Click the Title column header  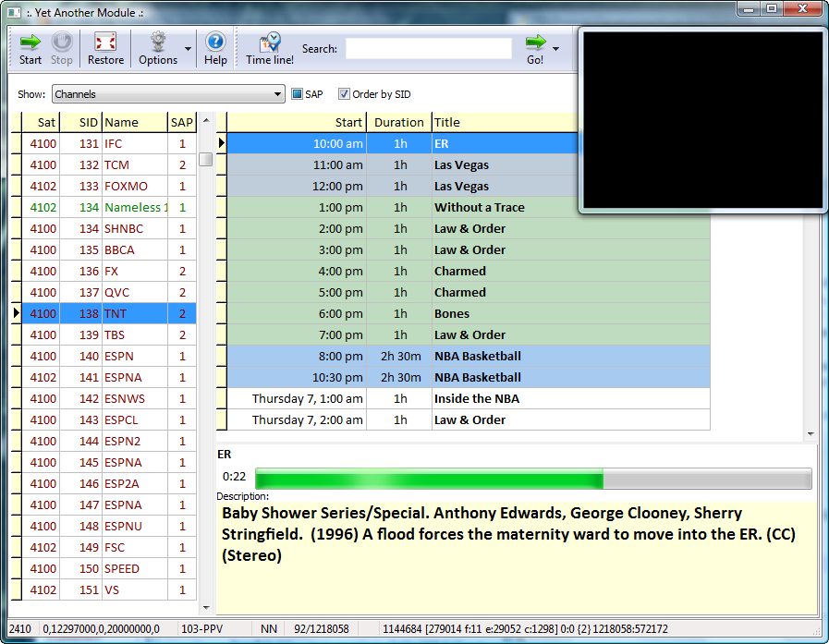(x=505, y=122)
